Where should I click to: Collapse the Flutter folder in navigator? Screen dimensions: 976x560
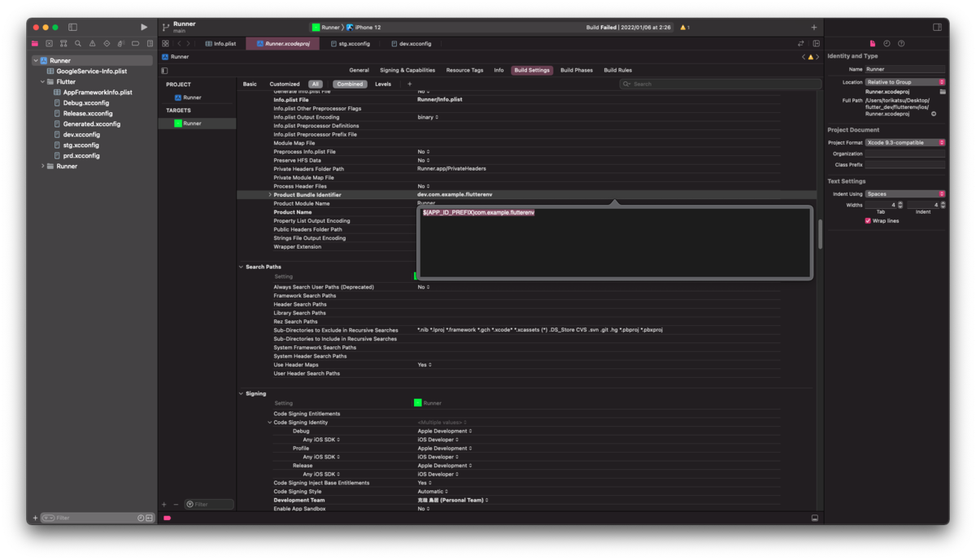coord(42,82)
